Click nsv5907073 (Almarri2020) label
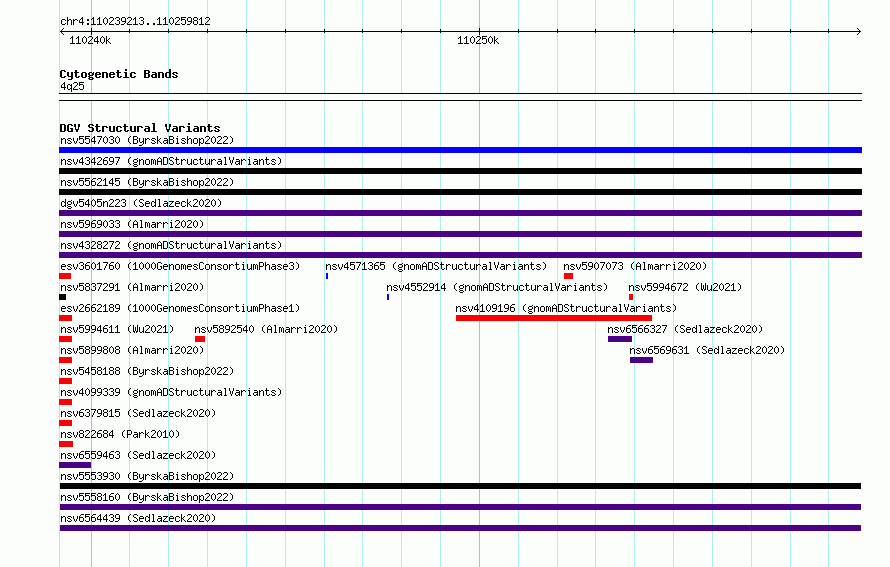Image resolution: width=890 pixels, height=567 pixels. 635,266
